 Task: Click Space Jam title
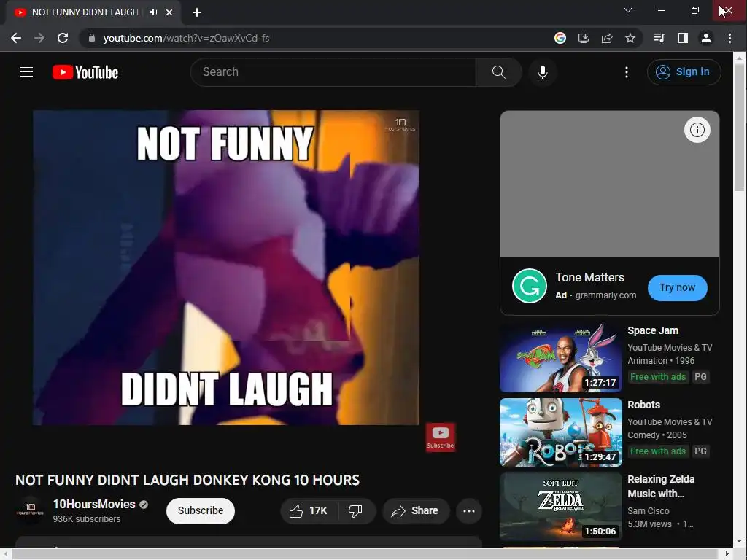coord(653,330)
